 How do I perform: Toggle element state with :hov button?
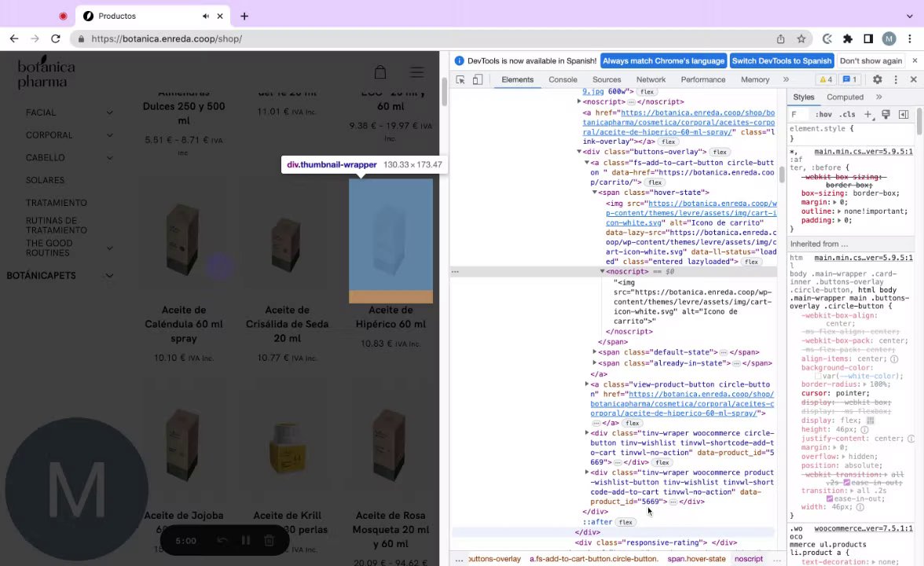point(823,115)
